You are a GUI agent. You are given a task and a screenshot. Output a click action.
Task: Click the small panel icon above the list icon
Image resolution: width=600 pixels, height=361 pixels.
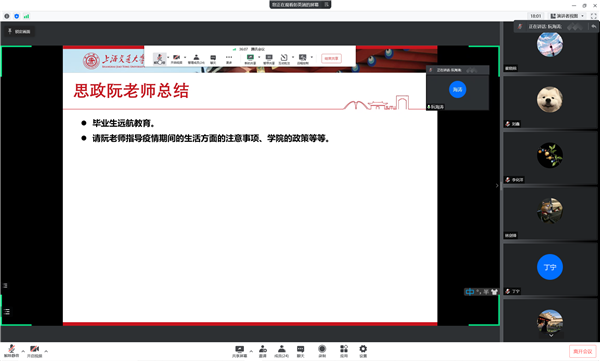pos(5,286)
